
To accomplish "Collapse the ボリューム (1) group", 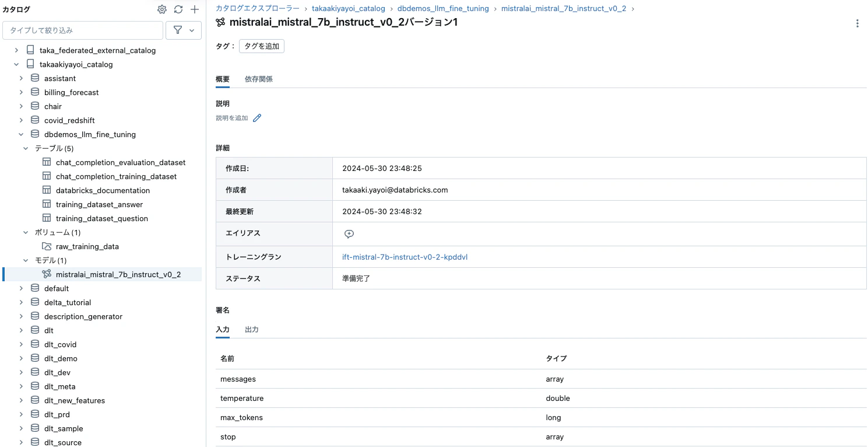I will pyautogui.click(x=26, y=232).
